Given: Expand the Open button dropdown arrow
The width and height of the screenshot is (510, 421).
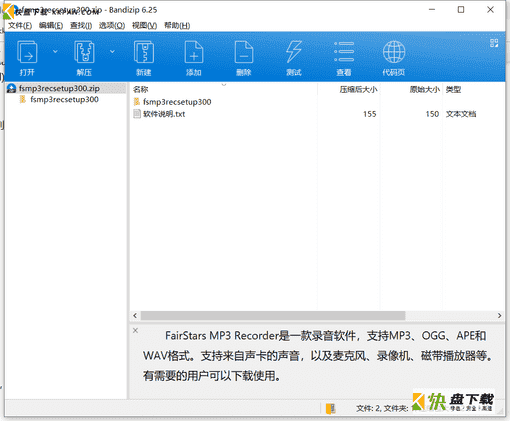Looking at the screenshot, I should click(x=55, y=51).
